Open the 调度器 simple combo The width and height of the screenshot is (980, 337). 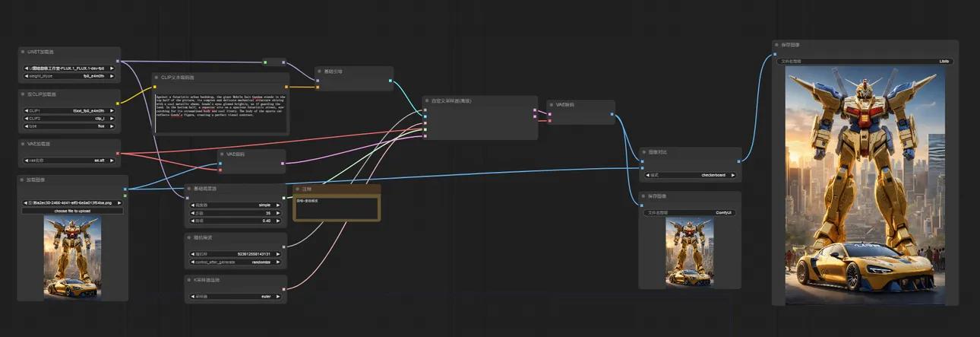(x=236, y=205)
